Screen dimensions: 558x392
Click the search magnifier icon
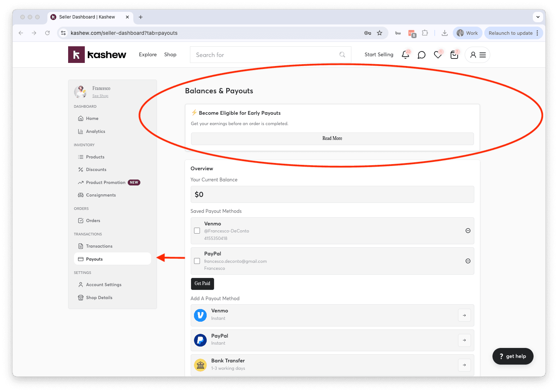(x=342, y=55)
